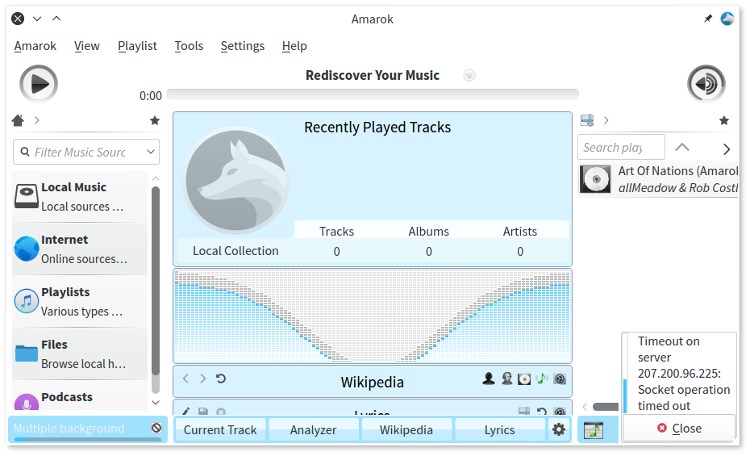
Task: Click the playlist music note toolbar button
Action: [594, 430]
